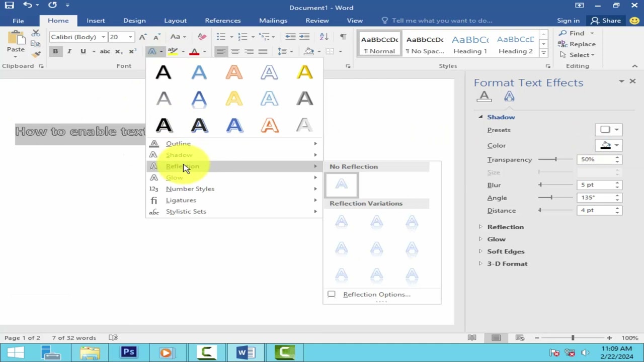The width and height of the screenshot is (644, 362).
Task: Check the Reflection Options box
Action: pos(331,294)
